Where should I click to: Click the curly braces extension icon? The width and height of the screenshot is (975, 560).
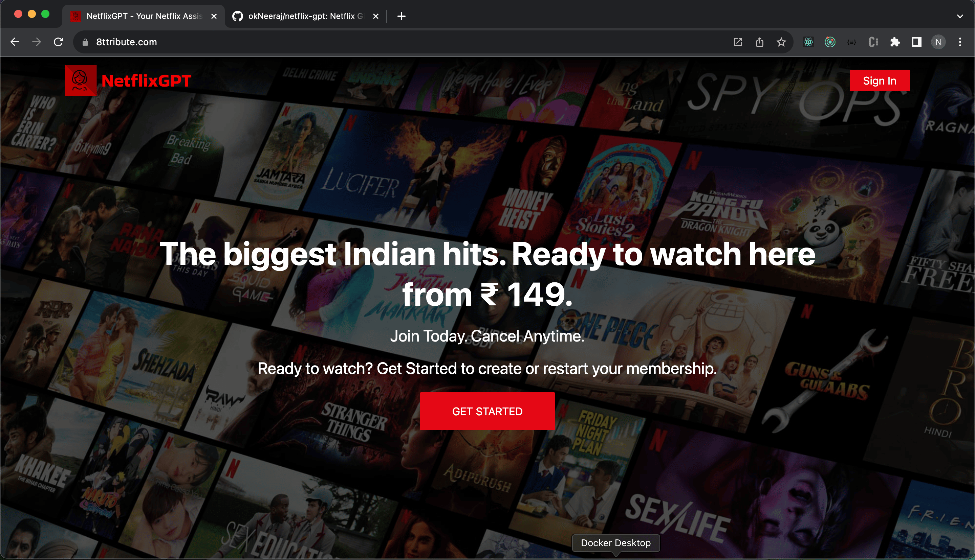pyautogui.click(x=851, y=42)
